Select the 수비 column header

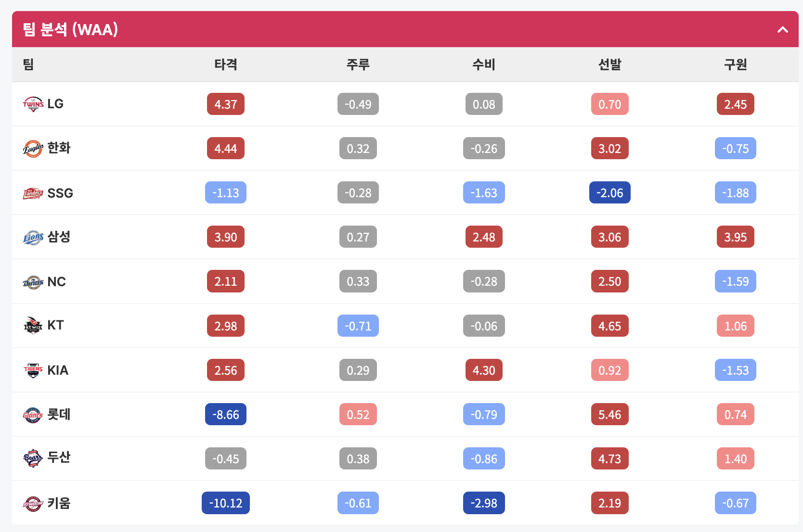[484, 64]
